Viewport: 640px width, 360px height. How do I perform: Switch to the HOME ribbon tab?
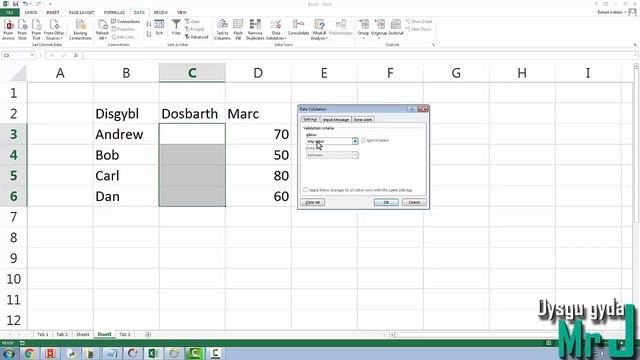31,13
